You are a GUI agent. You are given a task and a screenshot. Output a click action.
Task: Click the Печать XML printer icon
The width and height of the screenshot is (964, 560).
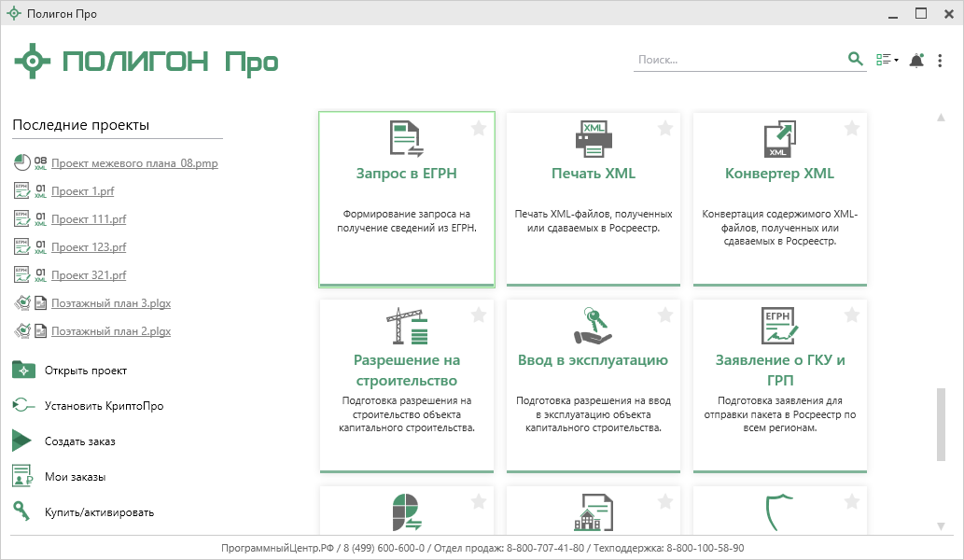[593, 139]
